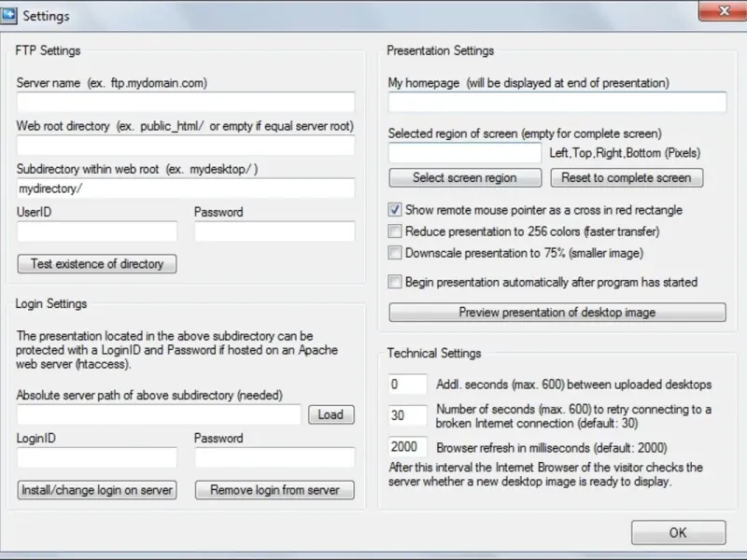Click the Web root directory field

pyautogui.click(x=185, y=146)
